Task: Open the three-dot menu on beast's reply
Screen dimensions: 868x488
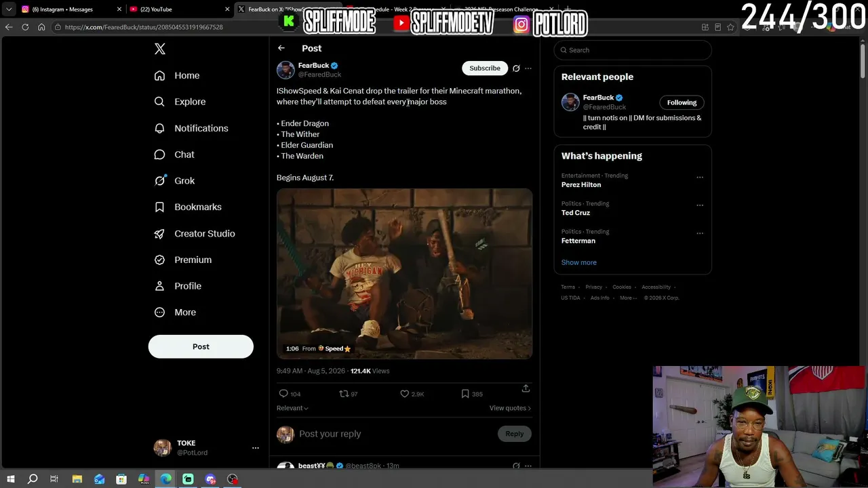Action: (528, 466)
